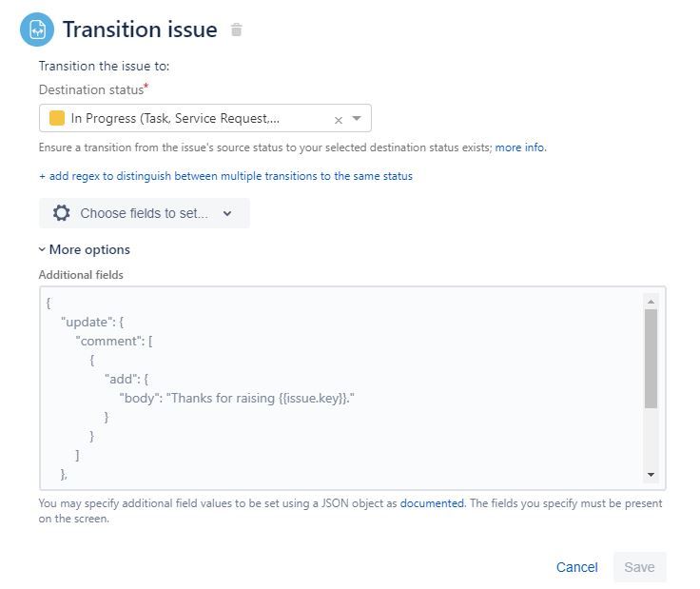Image resolution: width=700 pixels, height=589 pixels.
Task: Click the yellow In Progress status swatch
Action: tap(57, 118)
